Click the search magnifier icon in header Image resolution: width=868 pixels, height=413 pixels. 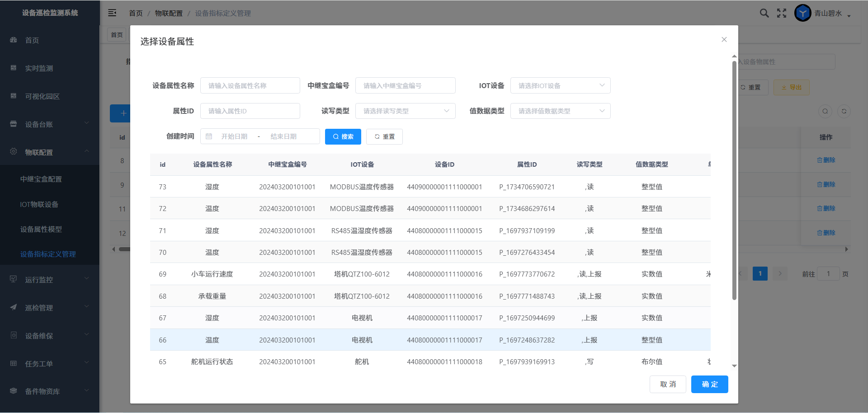click(764, 13)
